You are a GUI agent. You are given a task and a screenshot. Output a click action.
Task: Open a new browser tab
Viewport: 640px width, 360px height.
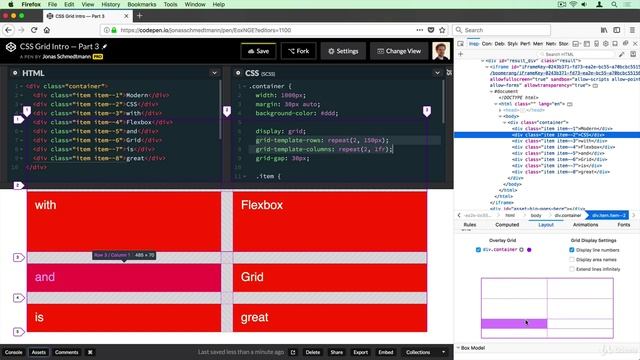[140, 16]
